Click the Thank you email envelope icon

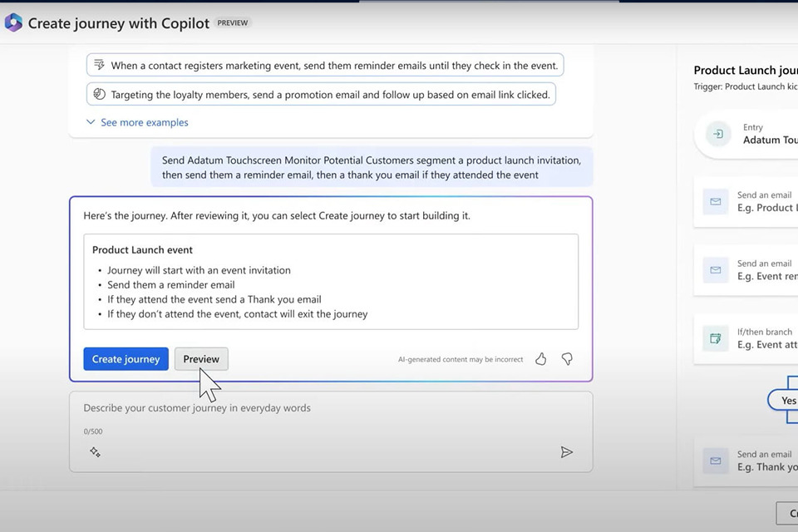[x=715, y=461]
